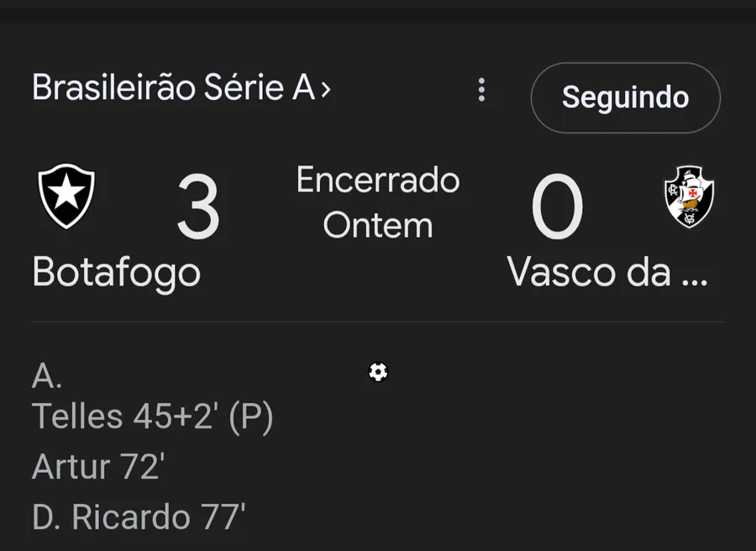Screen dimensions: 756x551
Task: Click the (P) penalty marker
Action: pos(252,417)
